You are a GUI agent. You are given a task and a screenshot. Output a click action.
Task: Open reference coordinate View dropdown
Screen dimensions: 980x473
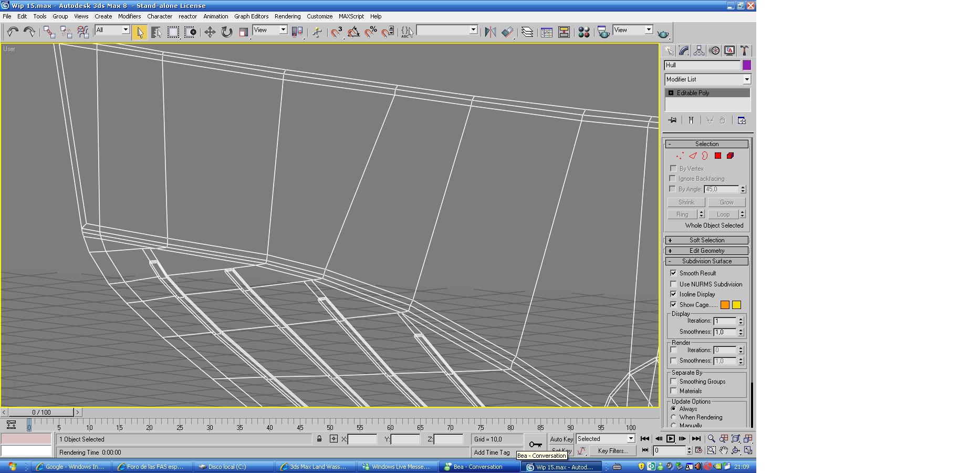pyautogui.click(x=269, y=30)
